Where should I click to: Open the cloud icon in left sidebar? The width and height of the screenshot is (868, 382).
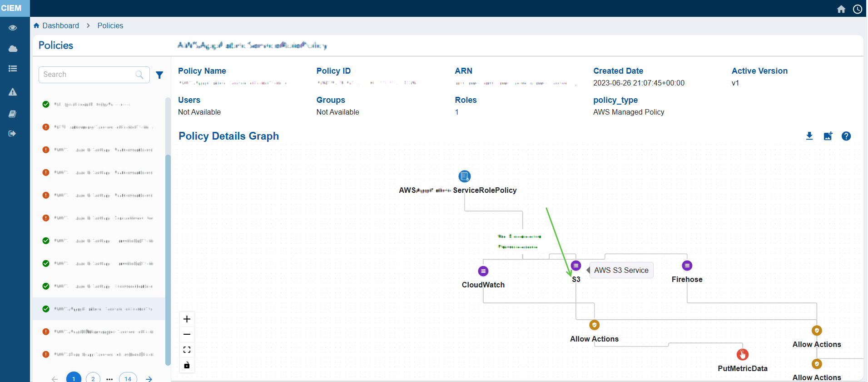(13, 49)
